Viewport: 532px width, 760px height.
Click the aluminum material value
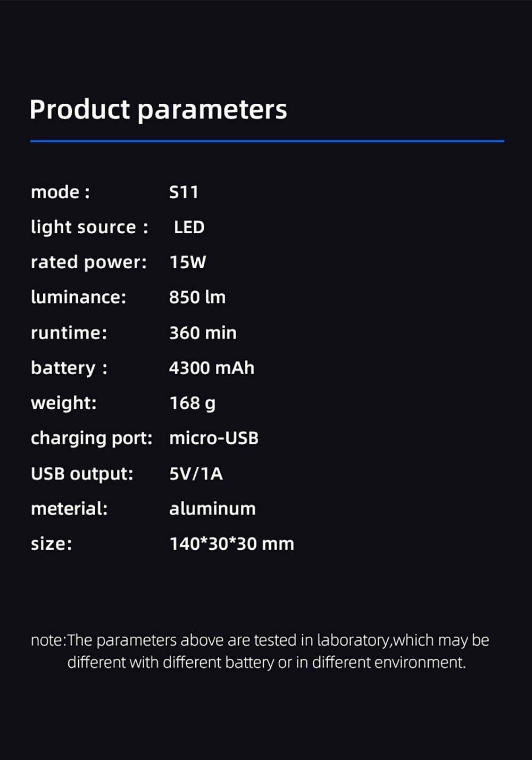coord(212,509)
